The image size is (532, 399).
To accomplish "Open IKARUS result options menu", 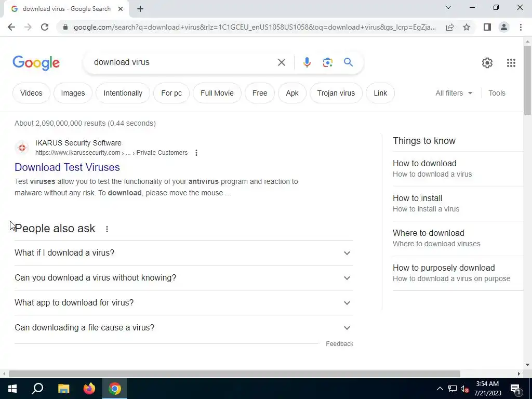I will (196, 153).
